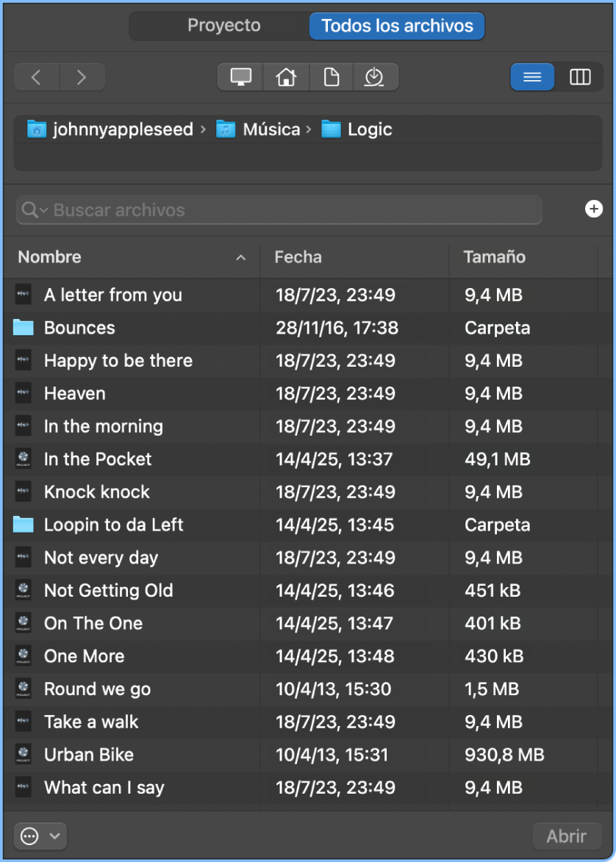Select the Todos los archivos tab
616x862 pixels.
click(x=397, y=26)
